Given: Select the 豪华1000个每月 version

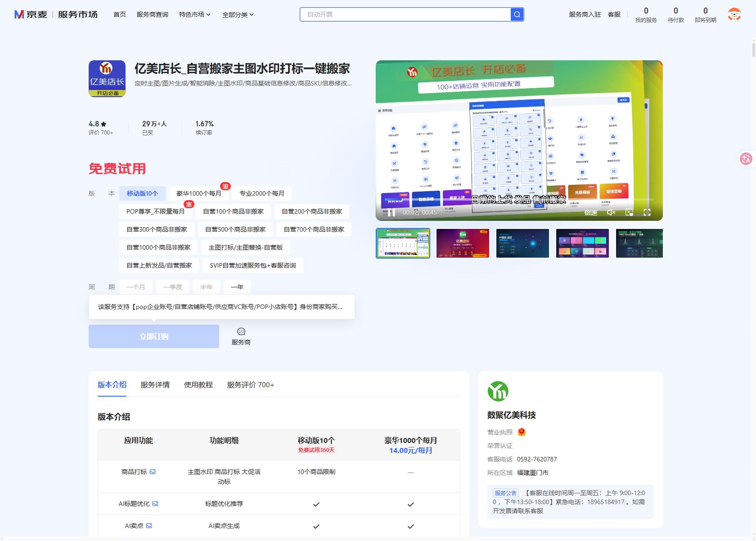Looking at the screenshot, I should (x=198, y=193).
